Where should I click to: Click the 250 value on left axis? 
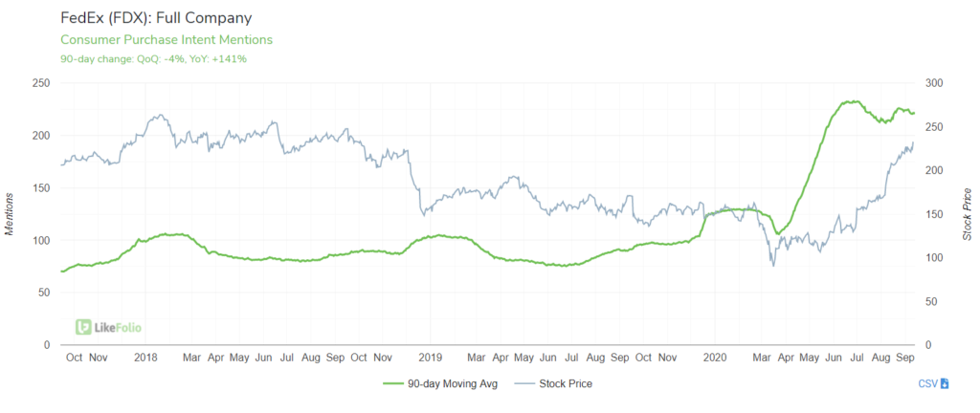(42, 83)
